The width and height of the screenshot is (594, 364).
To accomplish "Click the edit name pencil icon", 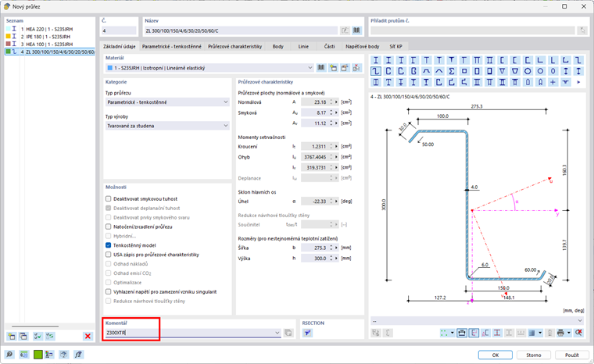I will [x=345, y=30].
